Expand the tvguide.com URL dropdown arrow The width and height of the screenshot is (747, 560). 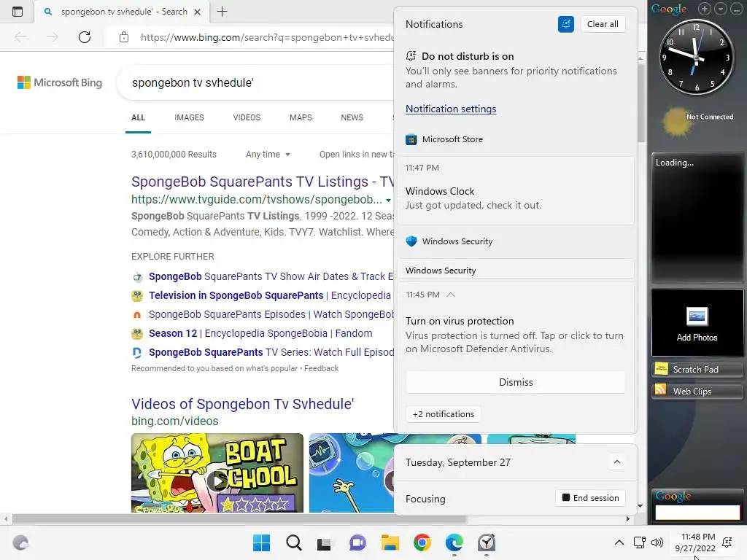[x=388, y=200]
